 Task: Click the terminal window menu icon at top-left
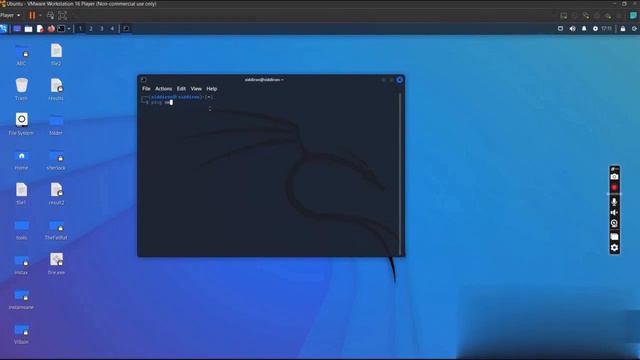click(x=144, y=80)
